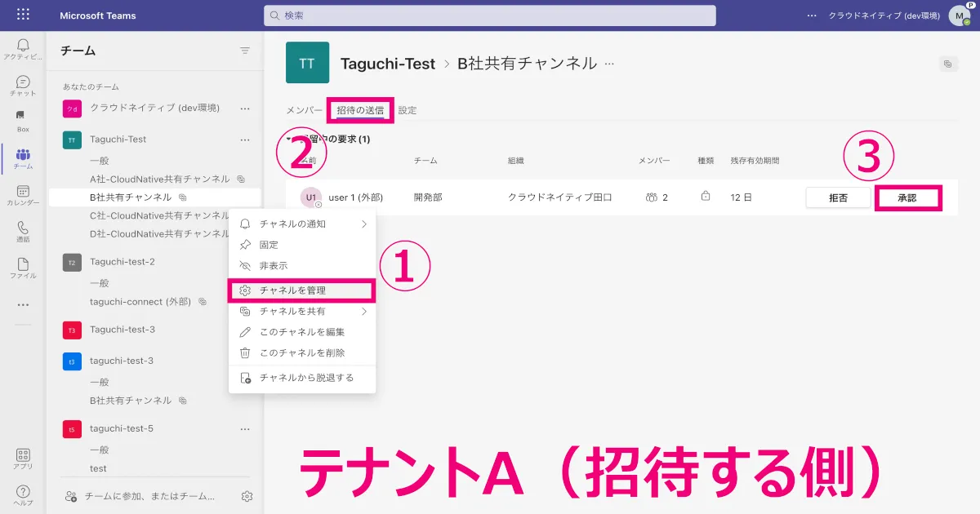Select チャネルを管理 in context menu
The width and height of the screenshot is (980, 514).
pyautogui.click(x=302, y=290)
